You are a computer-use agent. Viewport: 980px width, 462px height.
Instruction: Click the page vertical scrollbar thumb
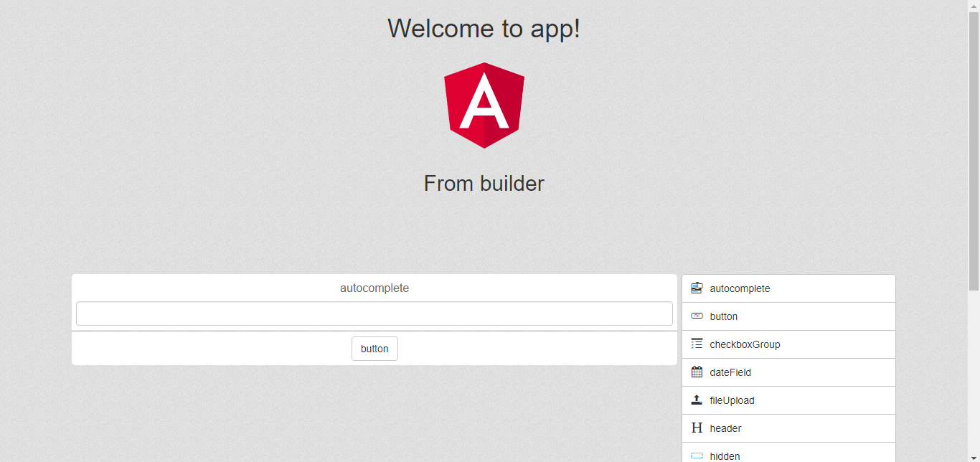(x=974, y=151)
